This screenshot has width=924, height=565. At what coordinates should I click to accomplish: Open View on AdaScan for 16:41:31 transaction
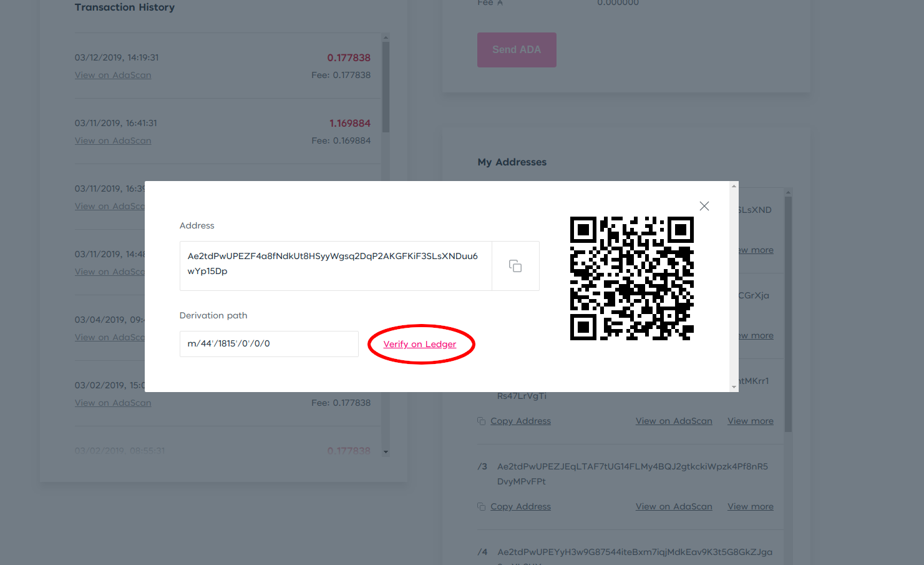(x=113, y=140)
